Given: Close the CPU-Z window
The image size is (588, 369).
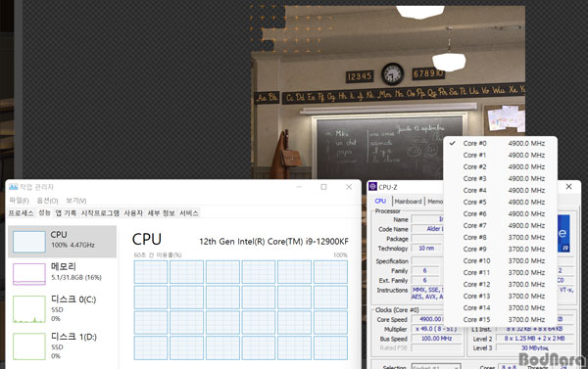Looking at the screenshot, I should 568,187.
